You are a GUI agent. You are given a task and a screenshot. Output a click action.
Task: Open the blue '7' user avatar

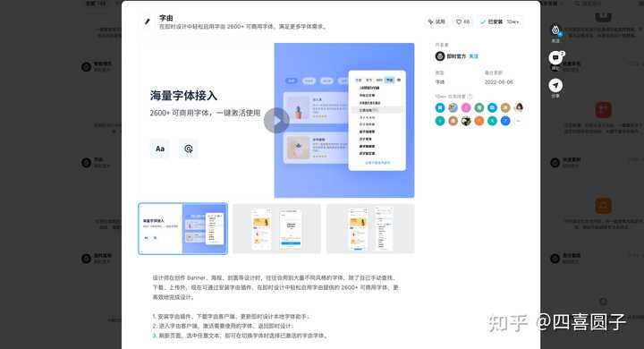click(505, 121)
